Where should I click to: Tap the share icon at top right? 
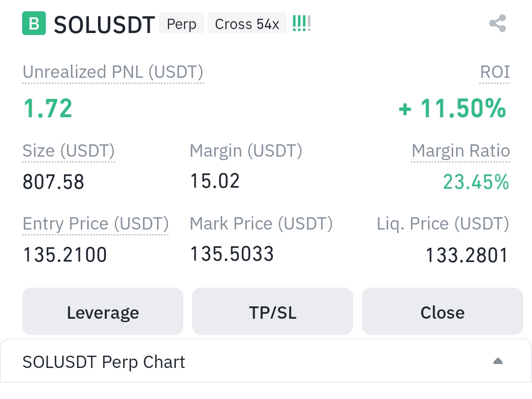pos(498,23)
